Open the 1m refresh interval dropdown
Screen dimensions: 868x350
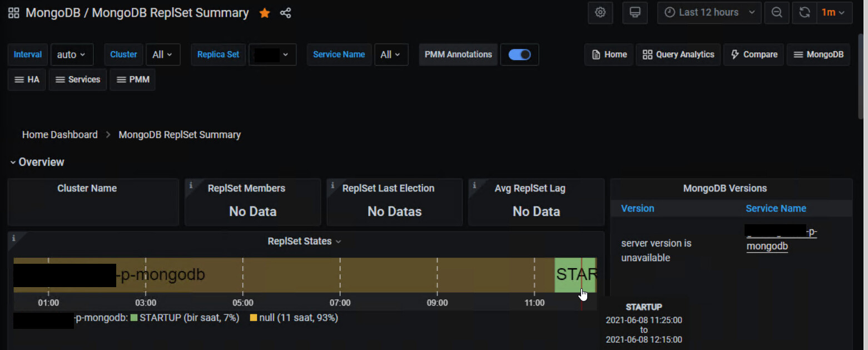pos(833,12)
